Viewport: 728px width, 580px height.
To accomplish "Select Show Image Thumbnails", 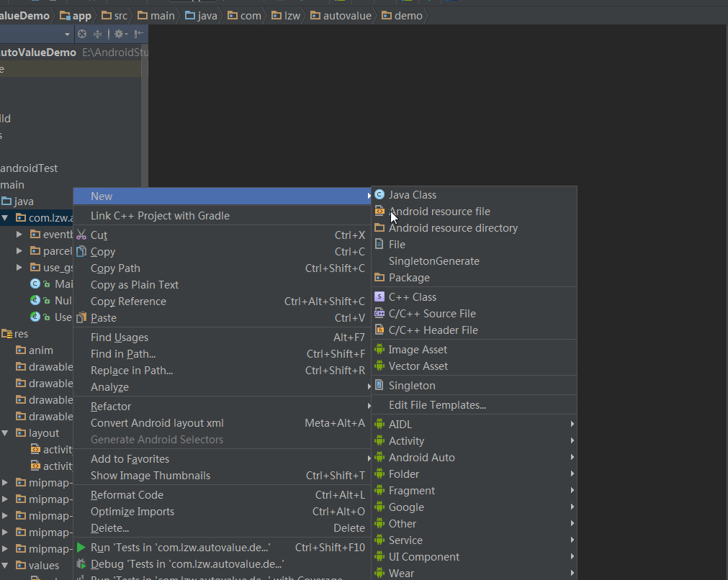I will point(223,476).
